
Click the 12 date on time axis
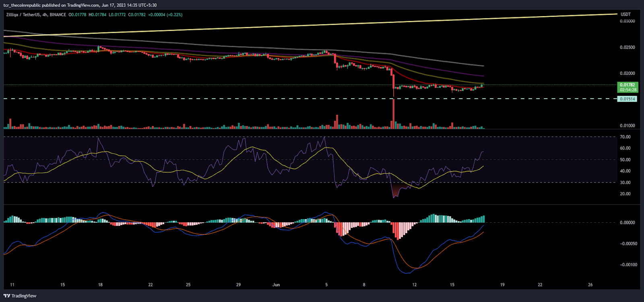[x=415, y=285]
